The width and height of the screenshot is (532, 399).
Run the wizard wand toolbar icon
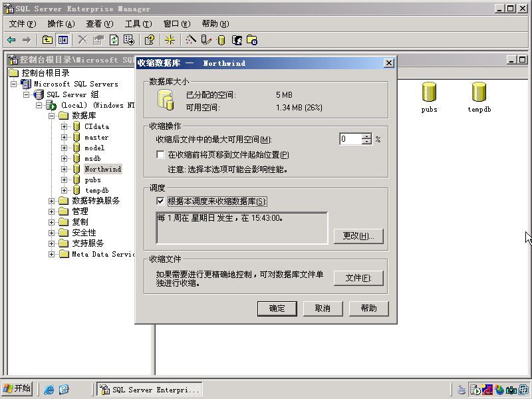click(191, 40)
